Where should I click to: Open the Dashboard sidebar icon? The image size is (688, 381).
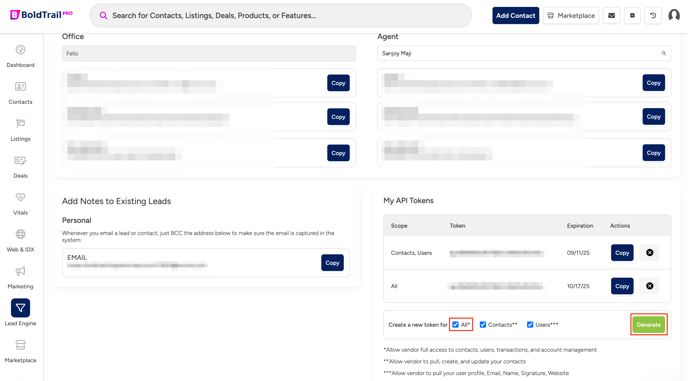pos(20,50)
